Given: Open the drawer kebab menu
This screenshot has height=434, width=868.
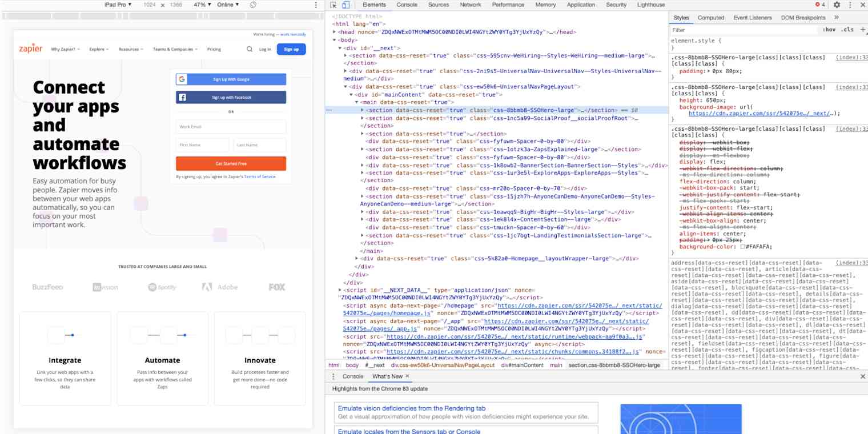Looking at the screenshot, I should (334, 376).
